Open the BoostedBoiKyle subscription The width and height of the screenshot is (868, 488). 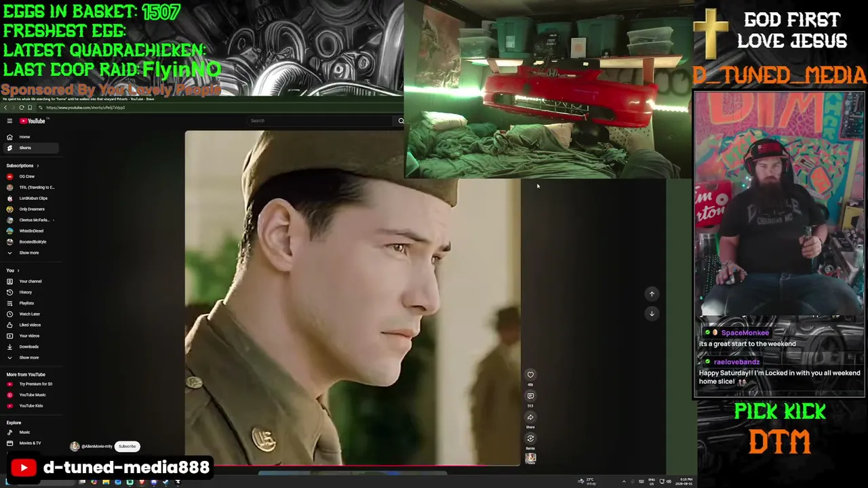33,241
